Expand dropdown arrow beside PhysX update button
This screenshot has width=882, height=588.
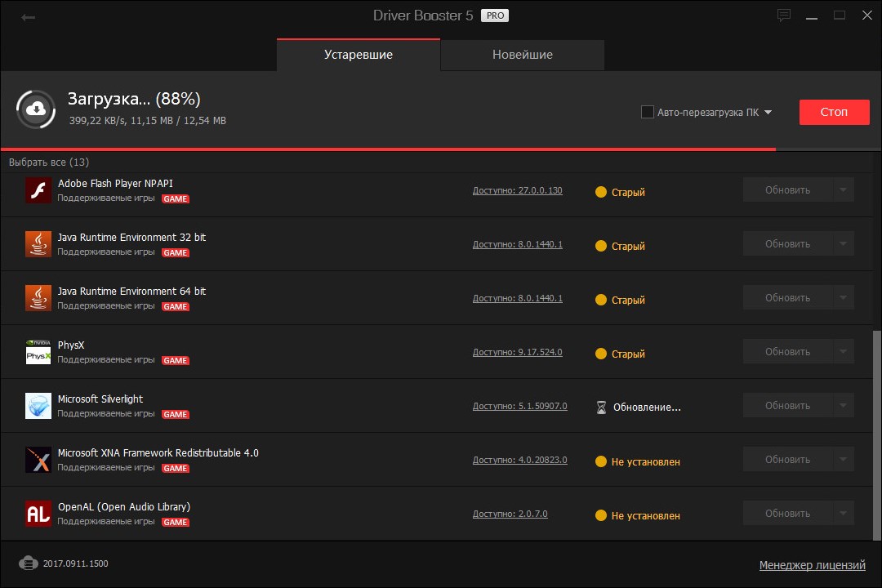tap(844, 352)
